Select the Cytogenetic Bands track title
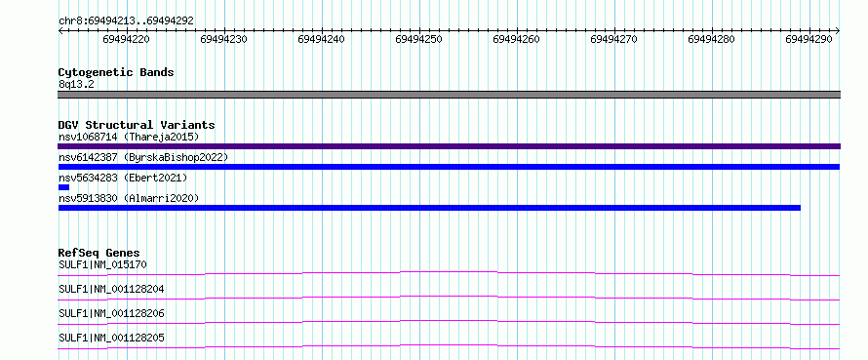868x360 pixels. pos(116,72)
